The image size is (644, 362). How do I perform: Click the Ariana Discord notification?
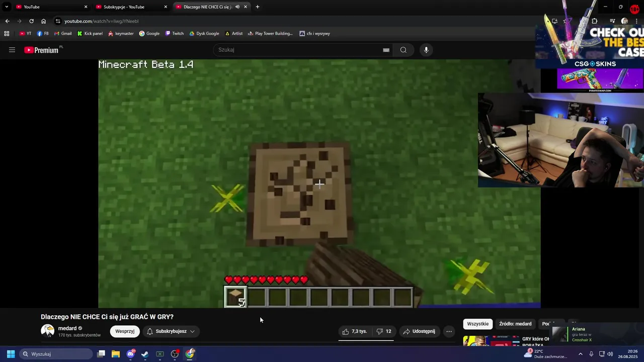pos(597,334)
